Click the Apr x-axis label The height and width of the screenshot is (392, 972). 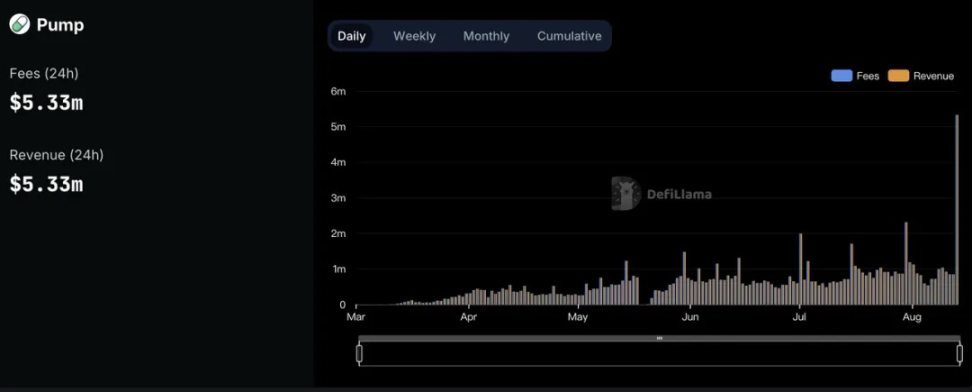(469, 318)
